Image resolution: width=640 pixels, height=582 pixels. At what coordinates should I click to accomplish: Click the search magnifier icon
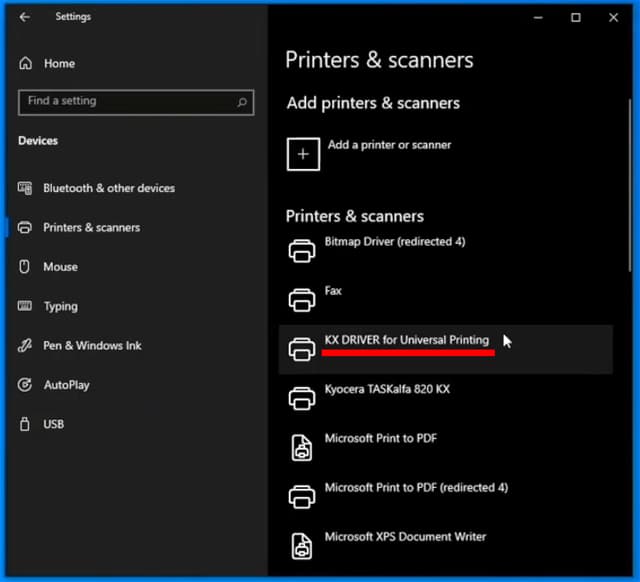[242, 102]
